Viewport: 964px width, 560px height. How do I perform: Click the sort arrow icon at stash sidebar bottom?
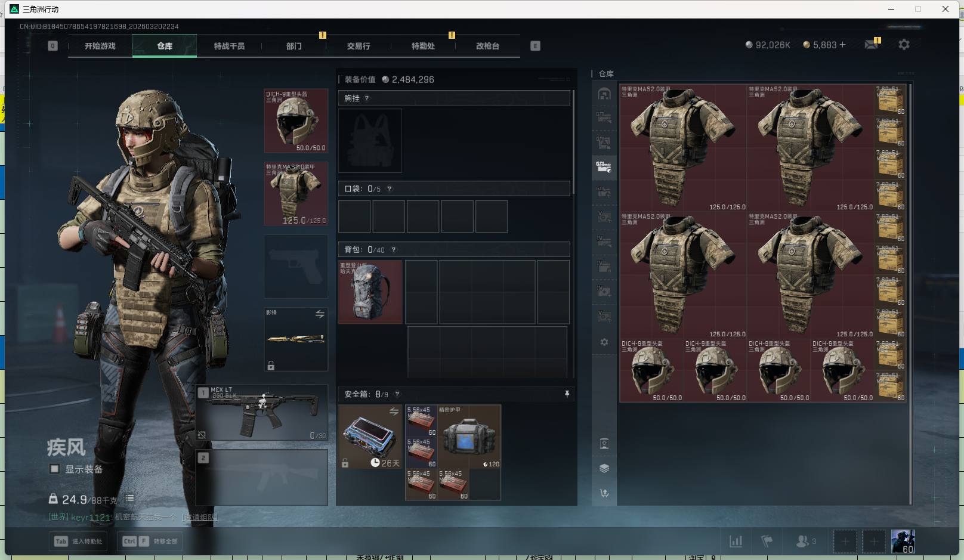click(604, 493)
